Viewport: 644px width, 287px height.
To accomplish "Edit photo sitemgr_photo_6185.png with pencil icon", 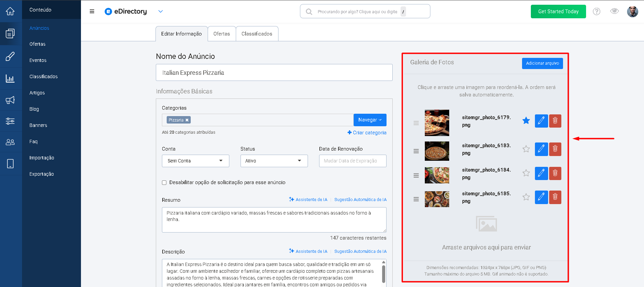I will pyautogui.click(x=541, y=197).
